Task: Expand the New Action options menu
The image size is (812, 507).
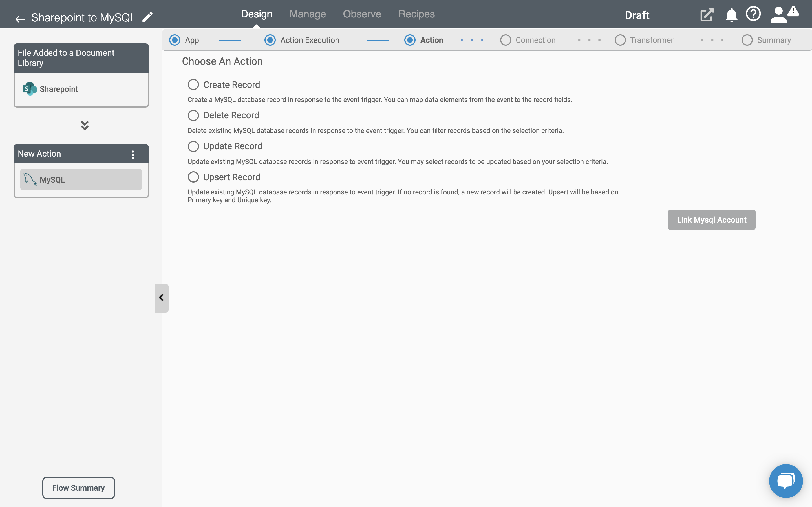Action: coord(132,154)
